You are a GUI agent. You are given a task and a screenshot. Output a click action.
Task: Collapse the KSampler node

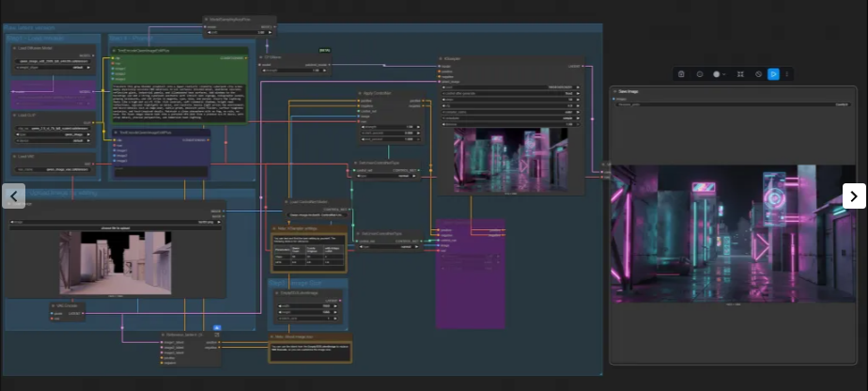pyautogui.click(x=440, y=59)
